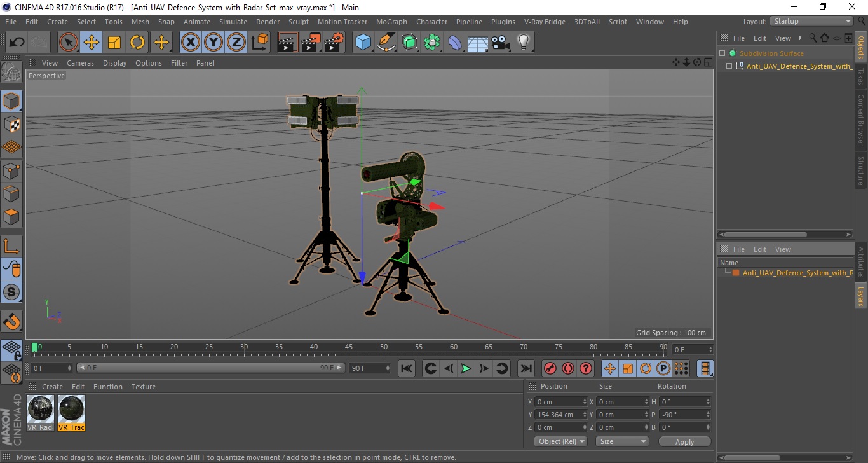Open the Floor environment icon
Screen dimensions: 868x463
click(x=477, y=43)
